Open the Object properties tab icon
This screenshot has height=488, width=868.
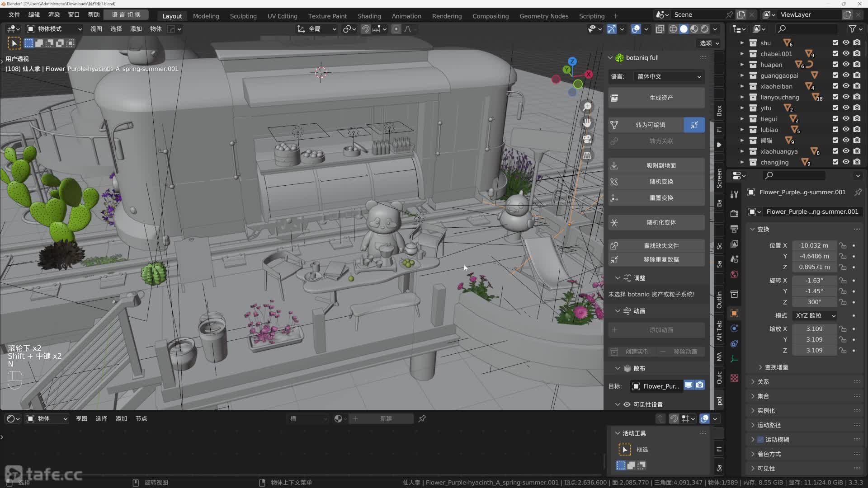(x=734, y=313)
